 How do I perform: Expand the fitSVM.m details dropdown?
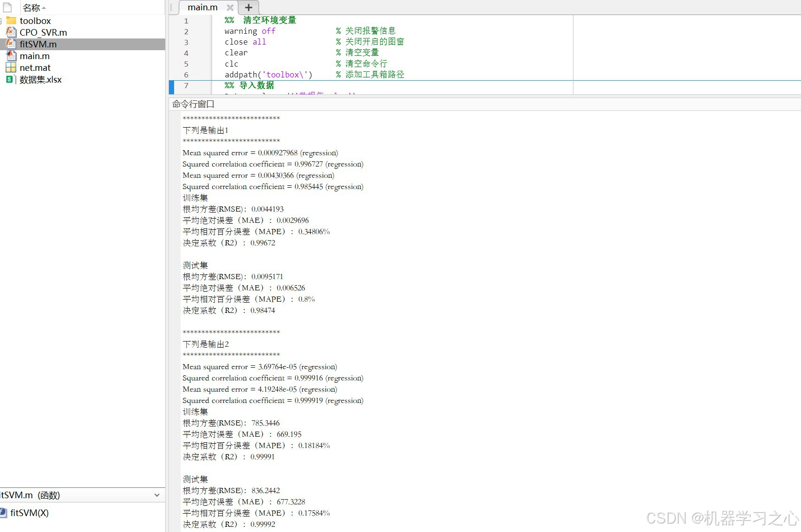[x=157, y=495]
